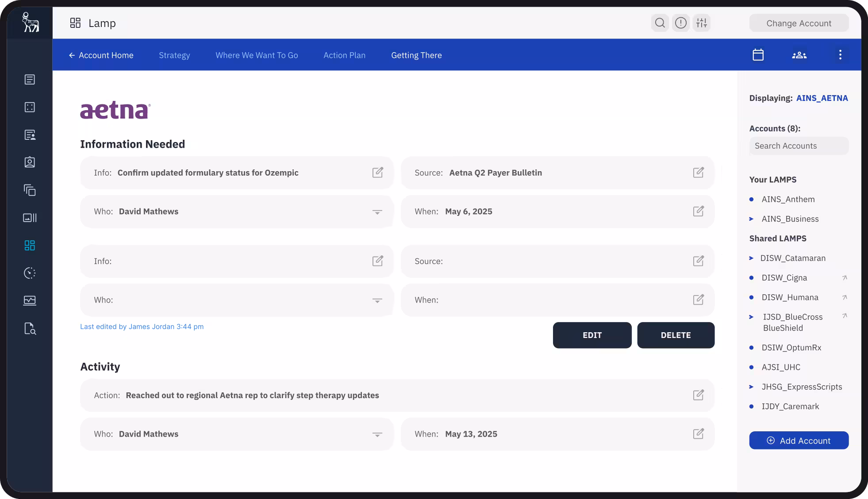868x499 pixels.
Task: Go back to Account Home
Action: [x=101, y=55]
